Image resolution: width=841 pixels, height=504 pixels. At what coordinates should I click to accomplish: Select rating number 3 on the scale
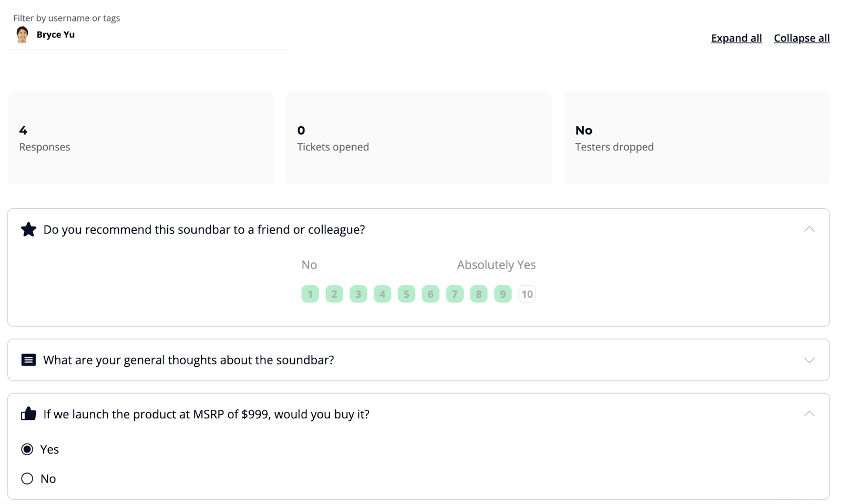pyautogui.click(x=358, y=294)
